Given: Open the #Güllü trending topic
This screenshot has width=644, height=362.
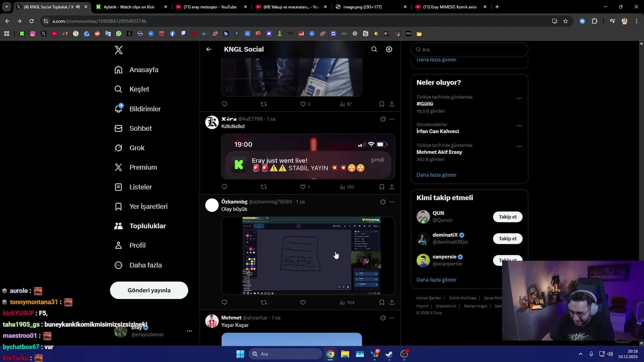Looking at the screenshot, I should pyautogui.click(x=425, y=104).
